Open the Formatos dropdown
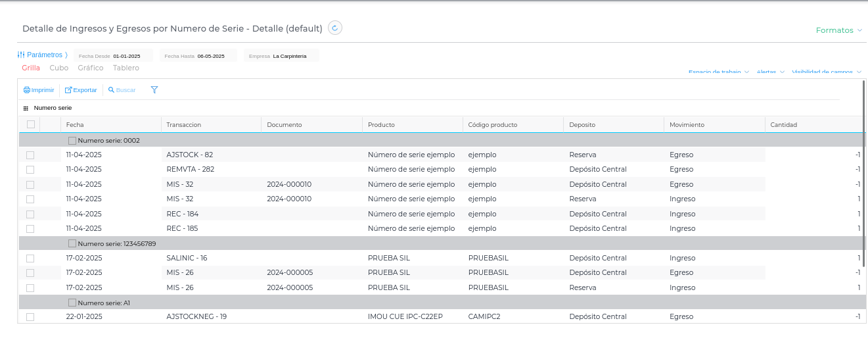 tap(838, 30)
